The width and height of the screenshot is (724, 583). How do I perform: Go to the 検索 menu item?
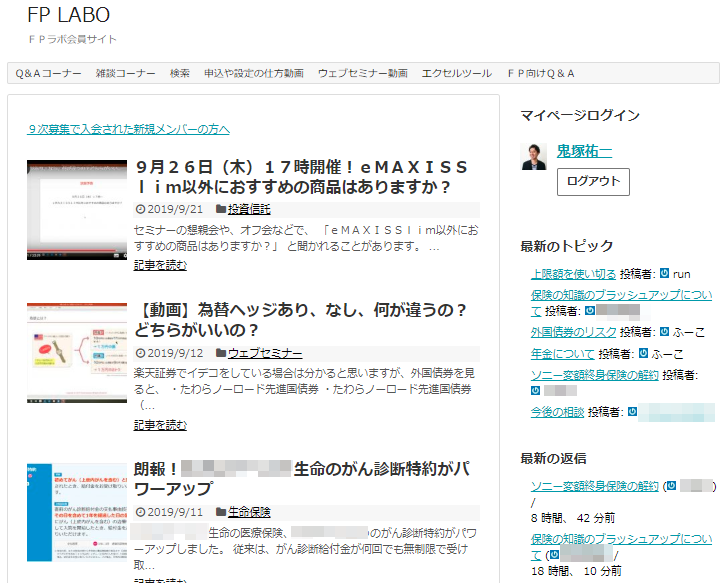tap(180, 73)
